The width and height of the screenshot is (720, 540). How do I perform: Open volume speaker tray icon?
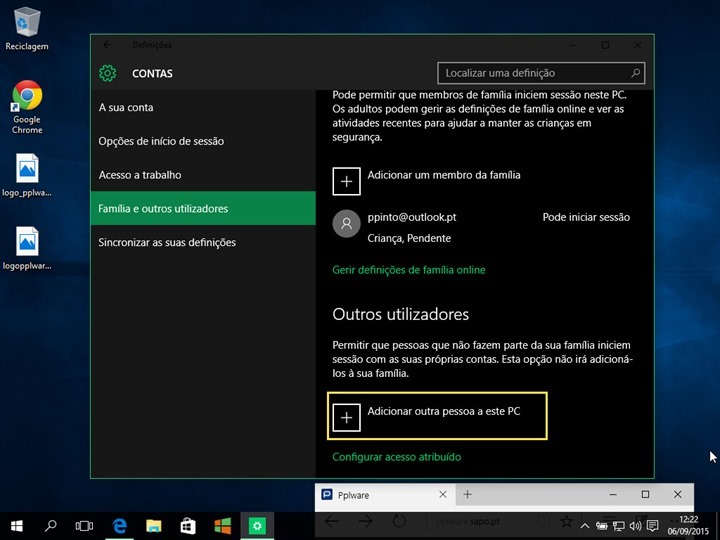coord(636,526)
